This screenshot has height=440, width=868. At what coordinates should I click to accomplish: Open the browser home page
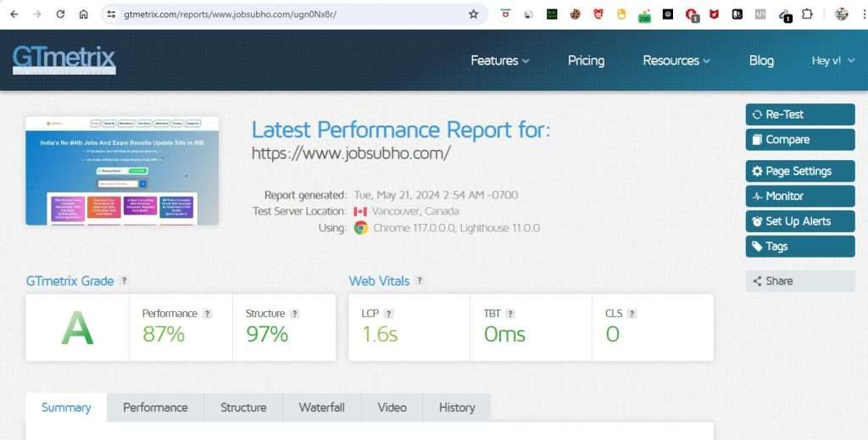point(84,14)
